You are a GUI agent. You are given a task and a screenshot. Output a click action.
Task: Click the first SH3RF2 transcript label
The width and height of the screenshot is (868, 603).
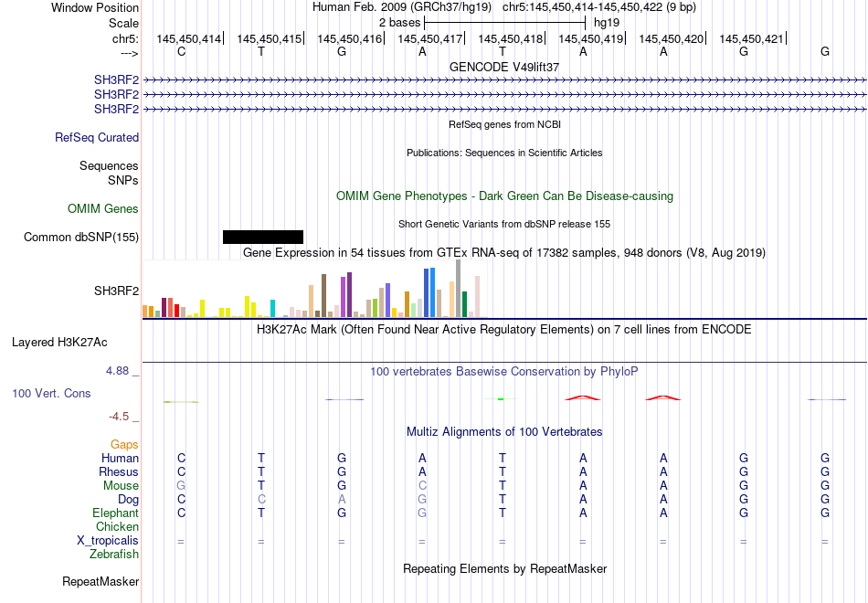point(116,80)
